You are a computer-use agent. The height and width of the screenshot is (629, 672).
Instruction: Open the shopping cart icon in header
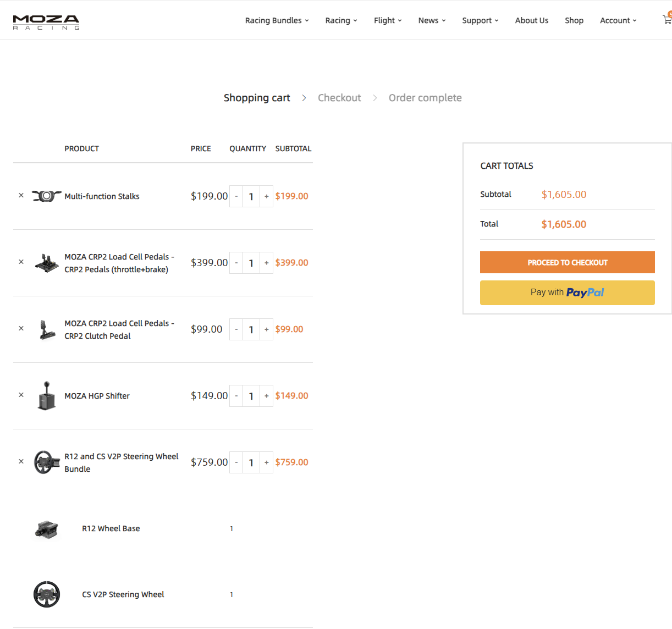[667, 20]
